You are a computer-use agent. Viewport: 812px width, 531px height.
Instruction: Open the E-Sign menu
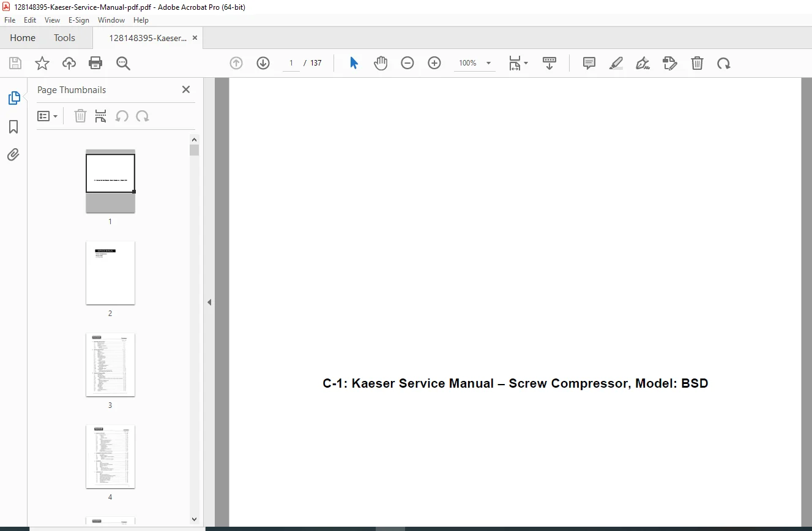79,20
